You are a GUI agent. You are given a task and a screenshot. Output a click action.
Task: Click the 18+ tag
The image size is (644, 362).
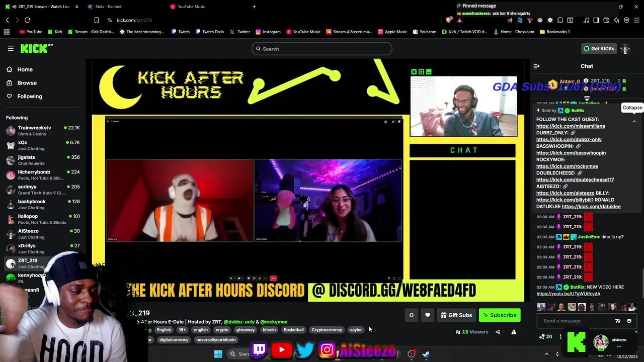pyautogui.click(x=182, y=330)
